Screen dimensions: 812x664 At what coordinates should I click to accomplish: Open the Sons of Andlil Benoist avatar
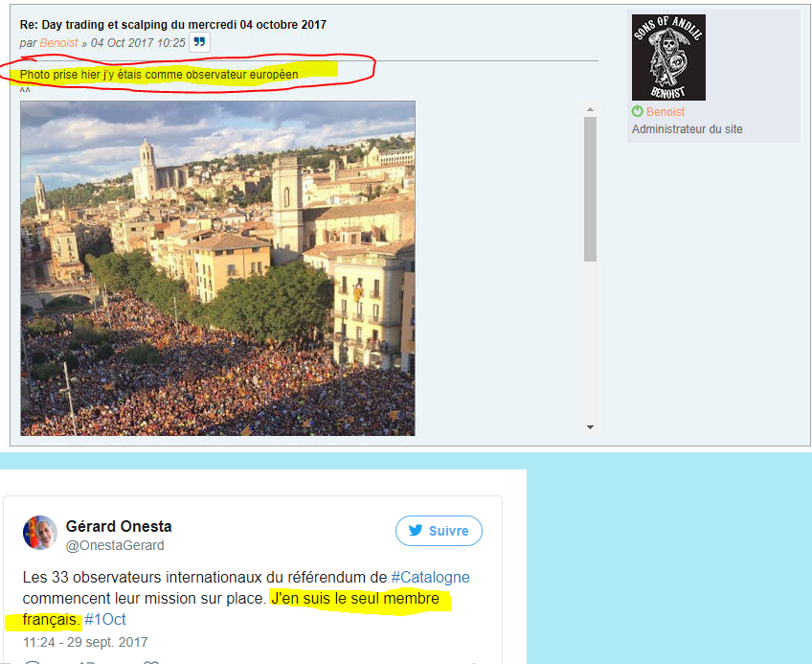coord(668,57)
